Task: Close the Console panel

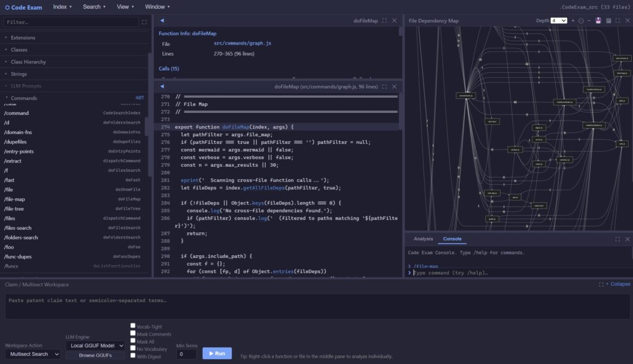Action: click(628, 239)
